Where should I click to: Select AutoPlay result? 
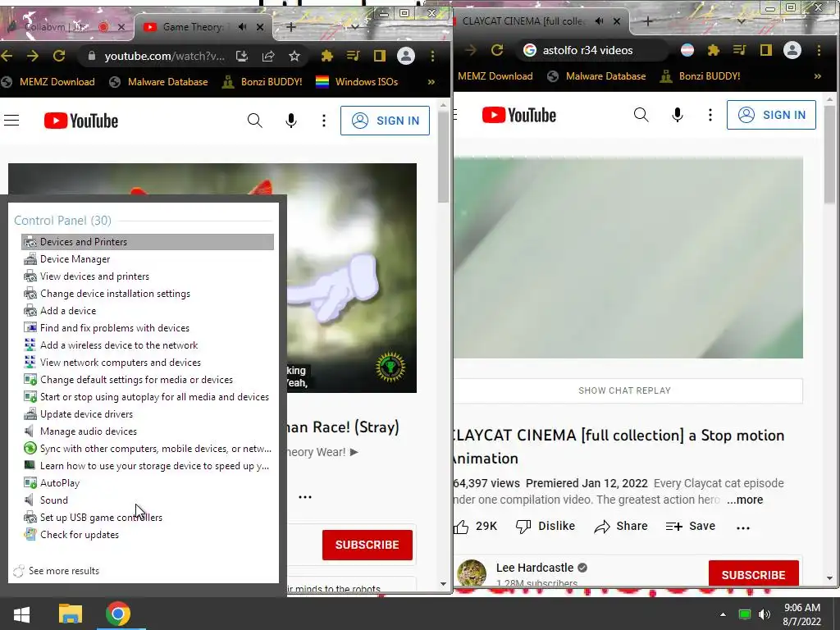[x=59, y=482]
